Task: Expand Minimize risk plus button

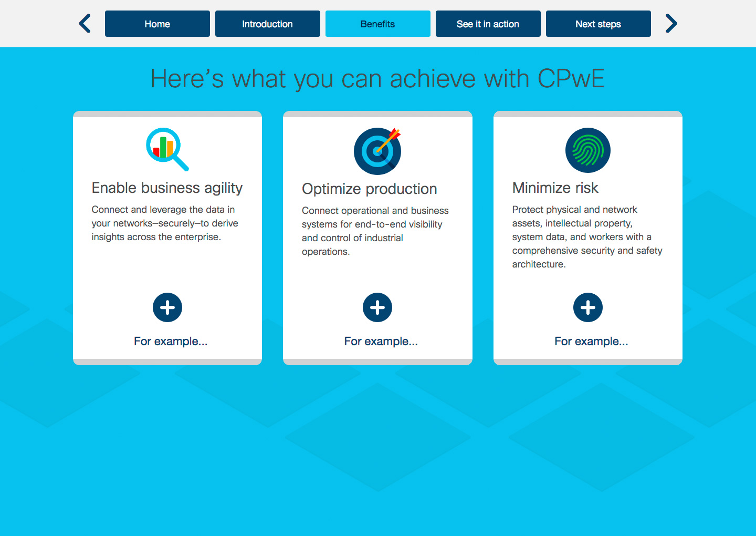Action: click(587, 307)
